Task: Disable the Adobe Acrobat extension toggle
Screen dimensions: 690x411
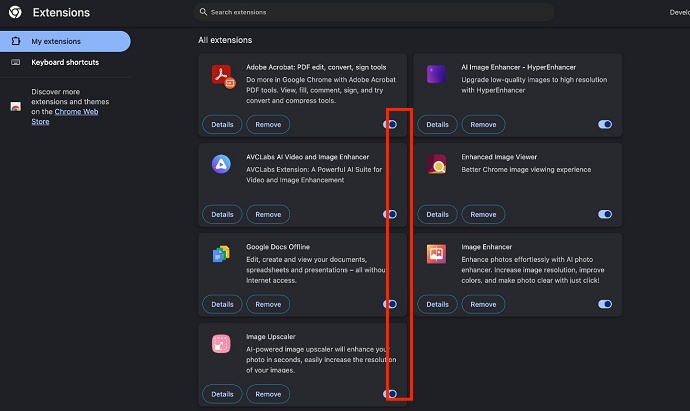Action: (390, 125)
